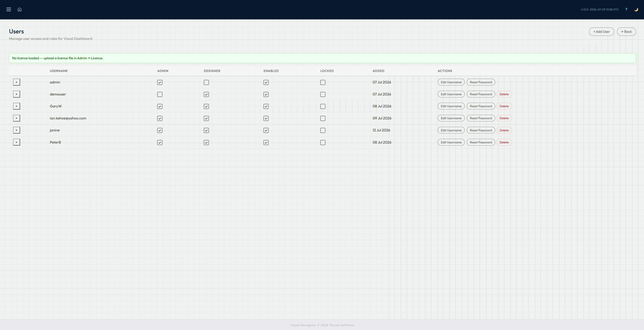Reset Password for ian.kehoe@yahoo.com
Viewport: 644px width, 330px height.
(481, 118)
